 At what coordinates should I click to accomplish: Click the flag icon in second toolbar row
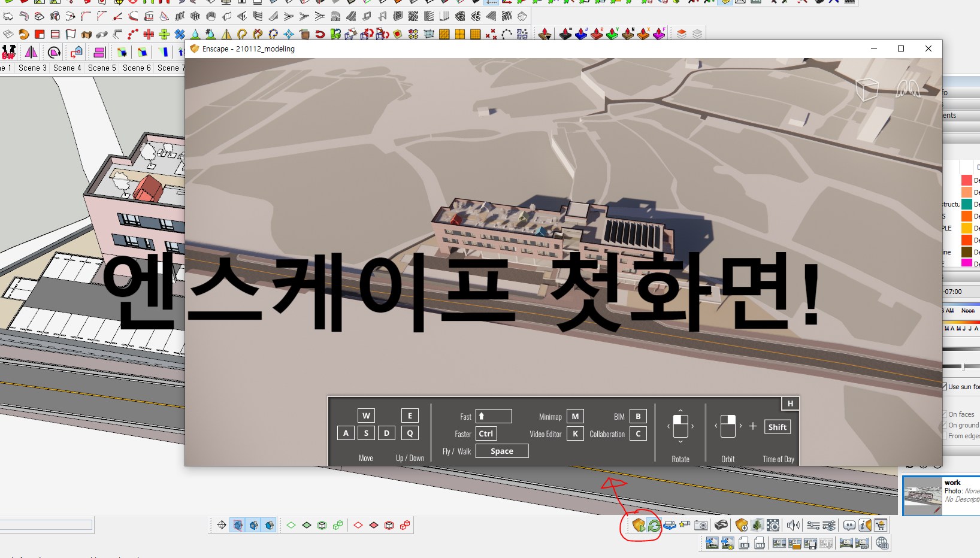tap(71, 34)
